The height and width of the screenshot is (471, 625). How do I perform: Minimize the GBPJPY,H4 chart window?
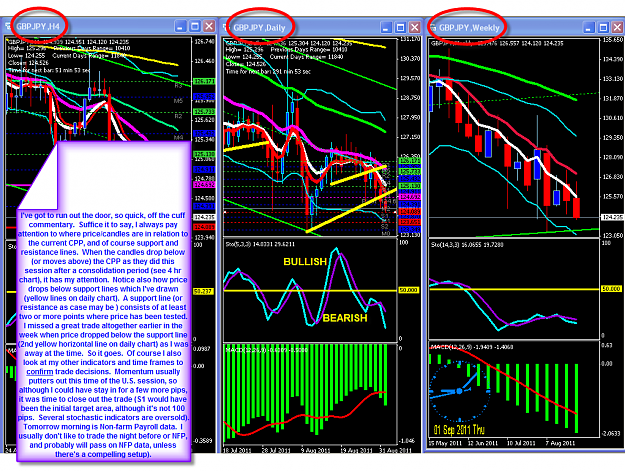tap(180, 27)
